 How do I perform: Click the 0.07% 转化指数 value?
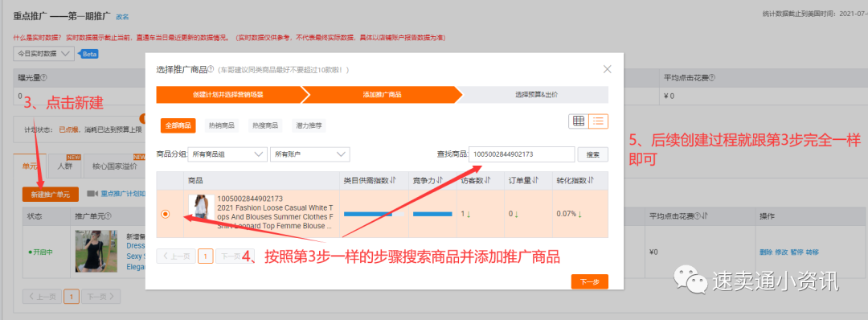566,214
